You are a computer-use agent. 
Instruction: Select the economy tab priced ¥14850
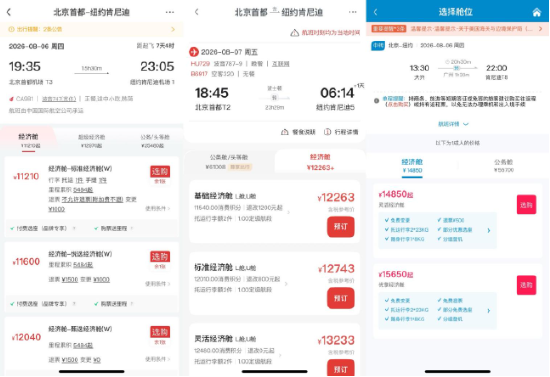pos(412,166)
